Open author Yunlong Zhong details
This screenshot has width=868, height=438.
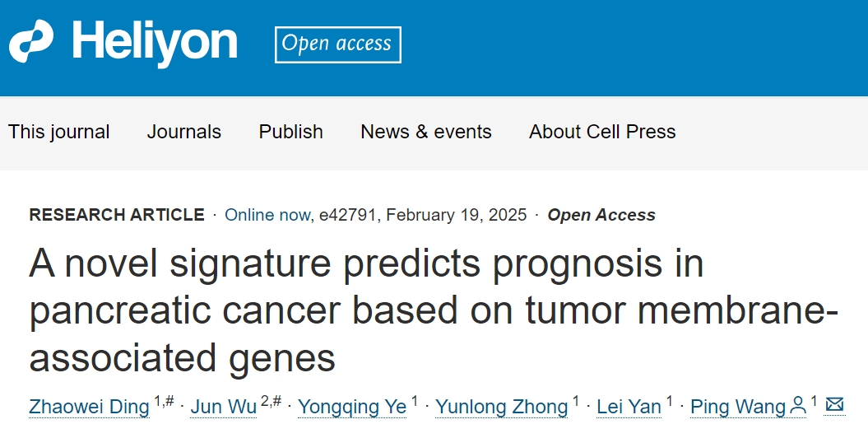[502, 407]
